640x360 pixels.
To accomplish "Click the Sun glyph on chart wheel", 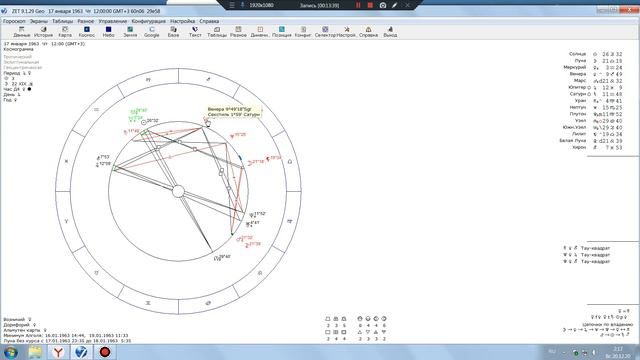I will click(144, 122).
